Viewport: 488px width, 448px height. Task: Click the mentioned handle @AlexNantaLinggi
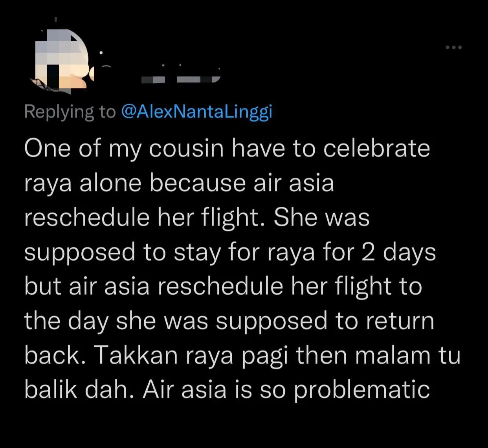[x=197, y=111]
